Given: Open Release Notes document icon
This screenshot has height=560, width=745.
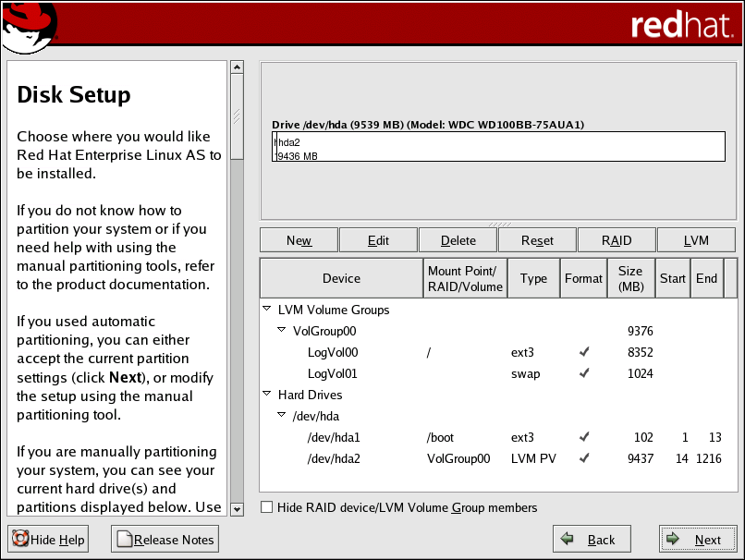Looking at the screenshot, I should [124, 540].
